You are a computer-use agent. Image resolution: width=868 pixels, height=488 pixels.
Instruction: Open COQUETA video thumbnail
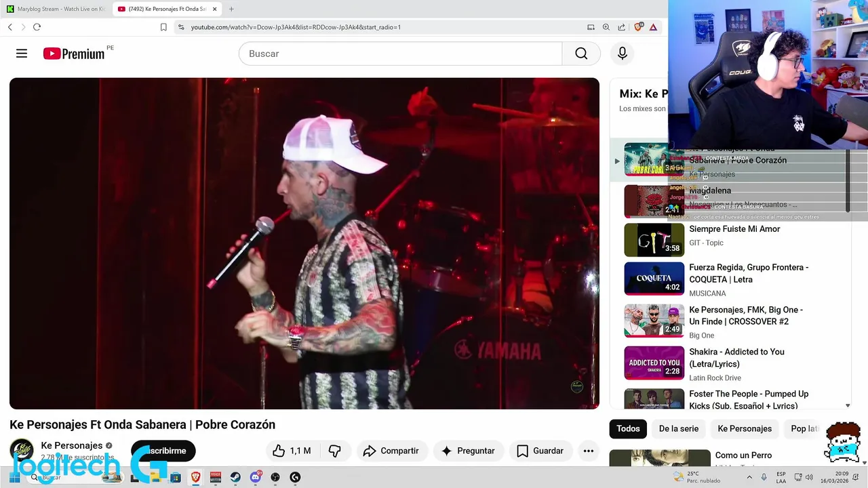654,279
